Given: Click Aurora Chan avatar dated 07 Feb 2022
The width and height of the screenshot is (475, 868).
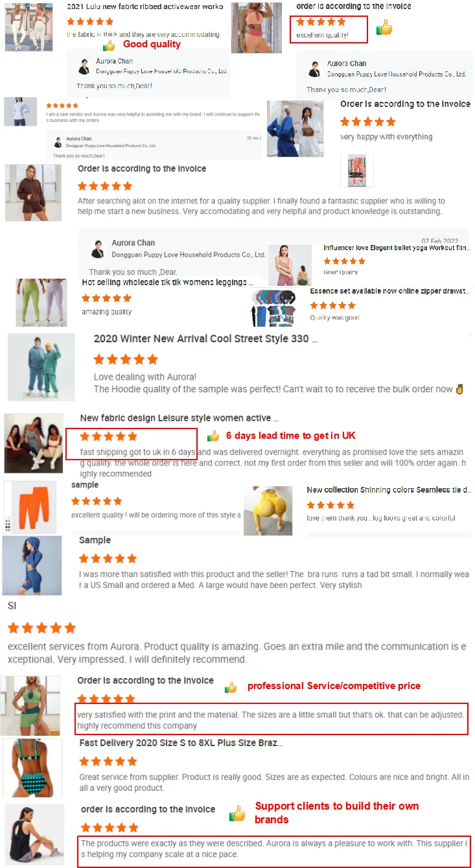Looking at the screenshot, I should [x=98, y=249].
